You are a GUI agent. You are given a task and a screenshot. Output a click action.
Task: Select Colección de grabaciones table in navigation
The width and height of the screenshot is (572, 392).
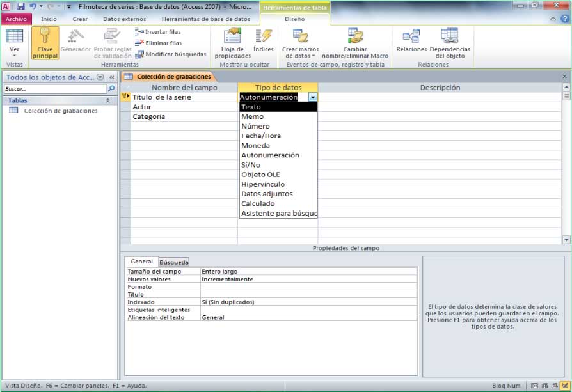(x=60, y=111)
